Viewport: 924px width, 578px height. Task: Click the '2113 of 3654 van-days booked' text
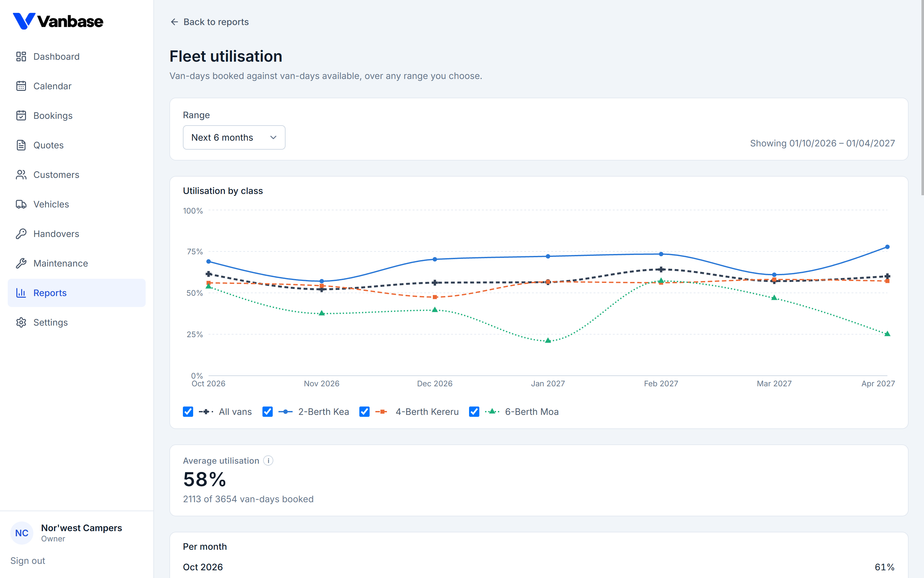pos(248,499)
